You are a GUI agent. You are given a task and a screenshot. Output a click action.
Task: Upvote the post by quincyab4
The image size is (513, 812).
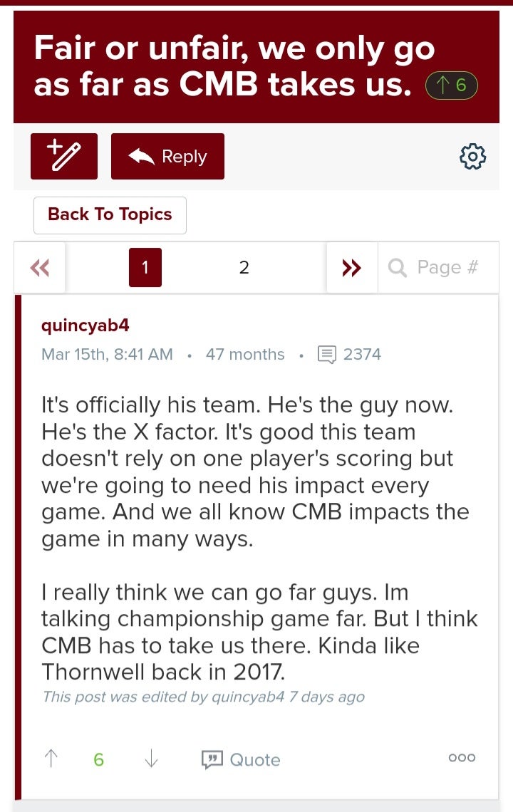point(51,759)
